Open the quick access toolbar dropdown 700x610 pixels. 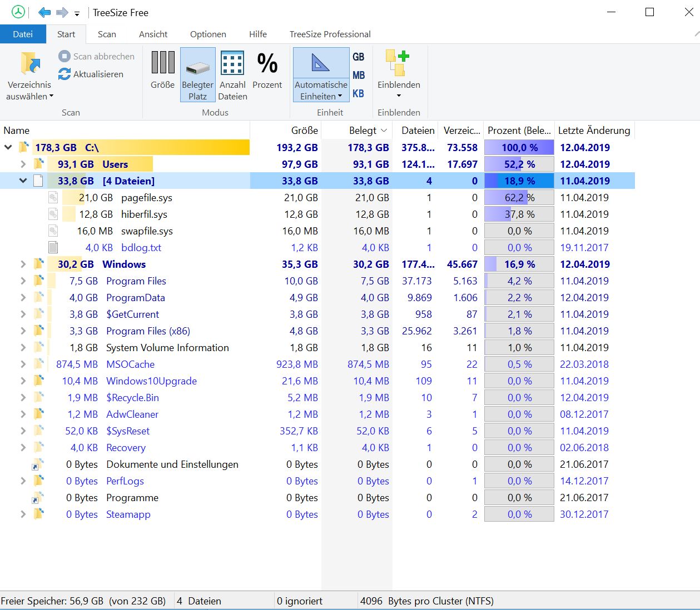(77, 13)
